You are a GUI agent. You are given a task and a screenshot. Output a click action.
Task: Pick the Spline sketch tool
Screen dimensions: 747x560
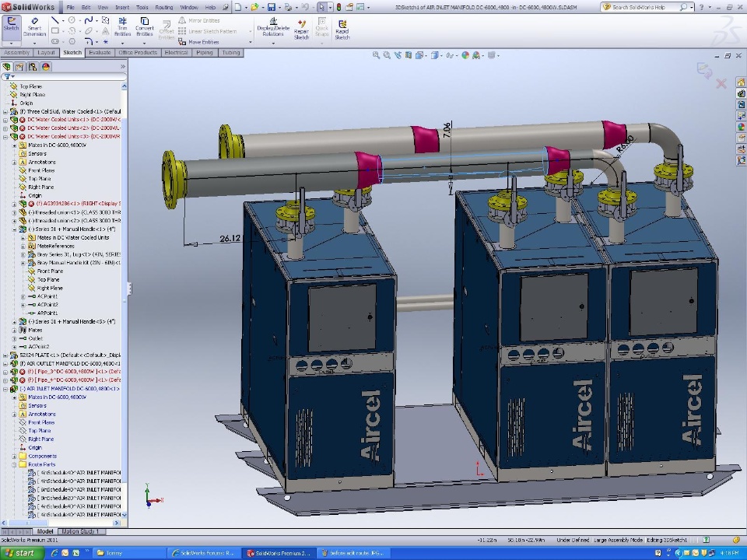pyautogui.click(x=89, y=20)
